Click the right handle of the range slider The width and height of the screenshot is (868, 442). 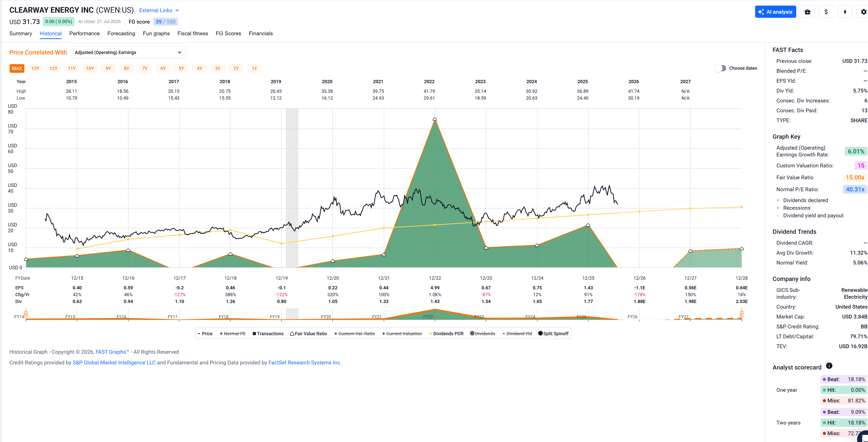tap(742, 314)
